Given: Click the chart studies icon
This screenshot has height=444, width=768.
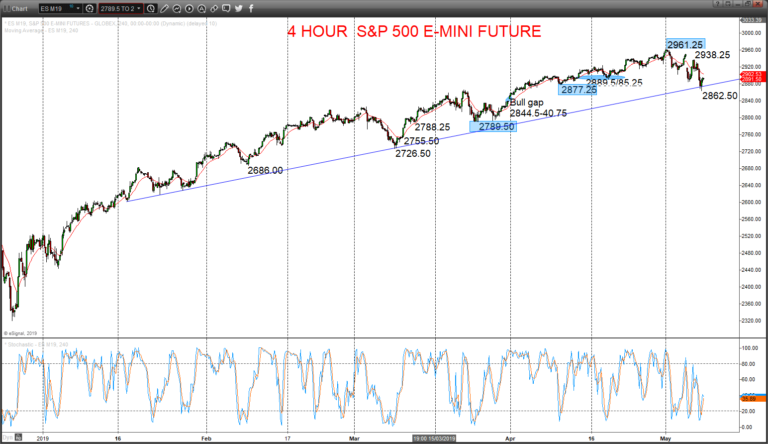Looking at the screenshot, I should (x=177, y=8).
